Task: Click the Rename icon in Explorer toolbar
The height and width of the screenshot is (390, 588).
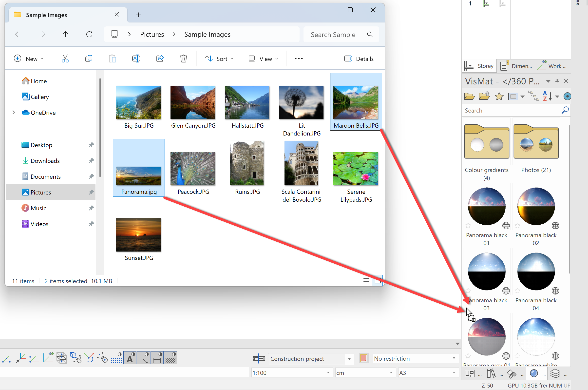Action: click(136, 59)
